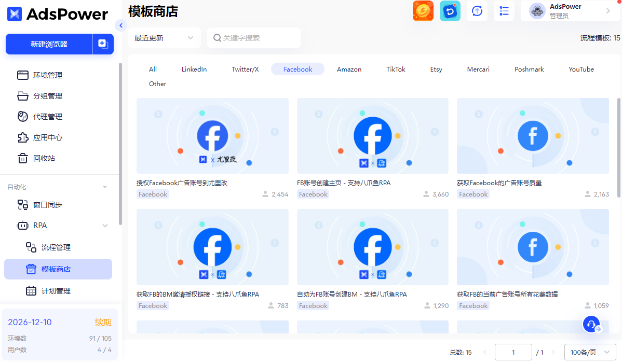Image resolution: width=622 pixels, height=364 pixels.
Task: Open 自动为FB账号创建BM template thumbnail
Action: coord(372,247)
